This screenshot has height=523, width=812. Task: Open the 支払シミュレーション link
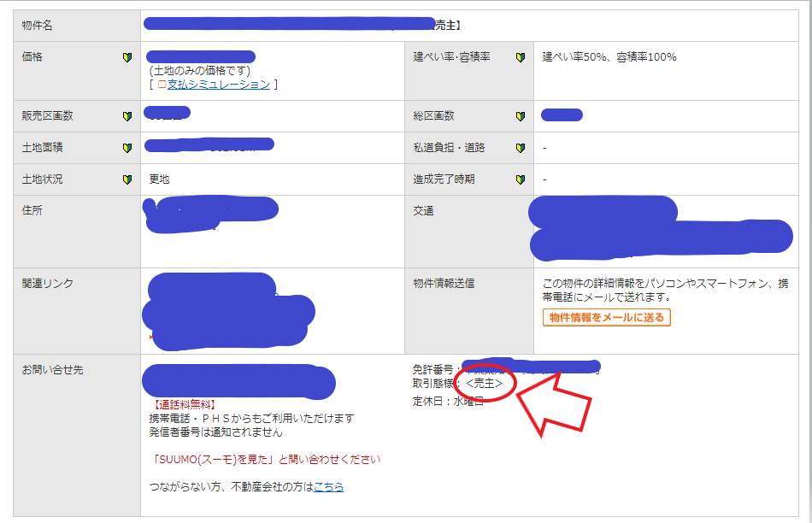click(x=219, y=85)
